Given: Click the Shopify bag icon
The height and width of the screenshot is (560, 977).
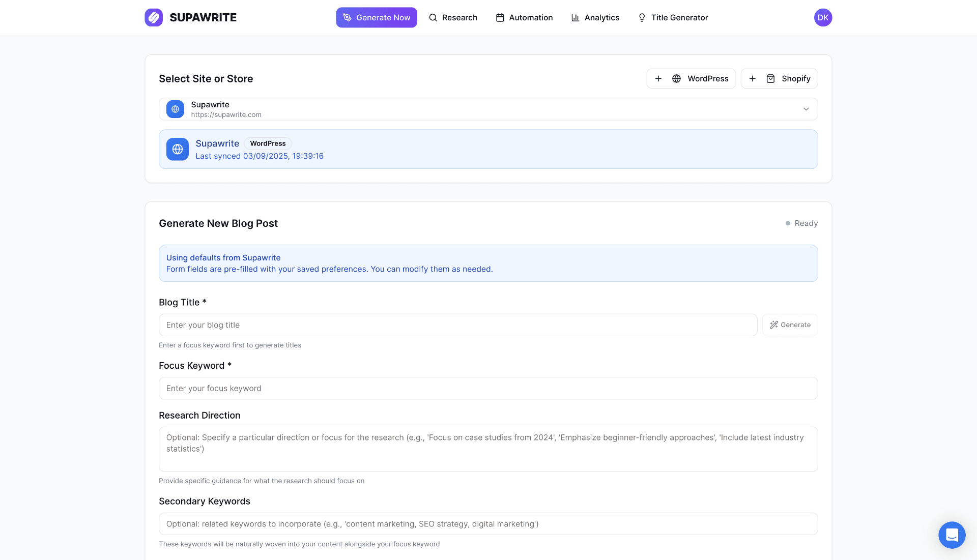Looking at the screenshot, I should click(770, 78).
